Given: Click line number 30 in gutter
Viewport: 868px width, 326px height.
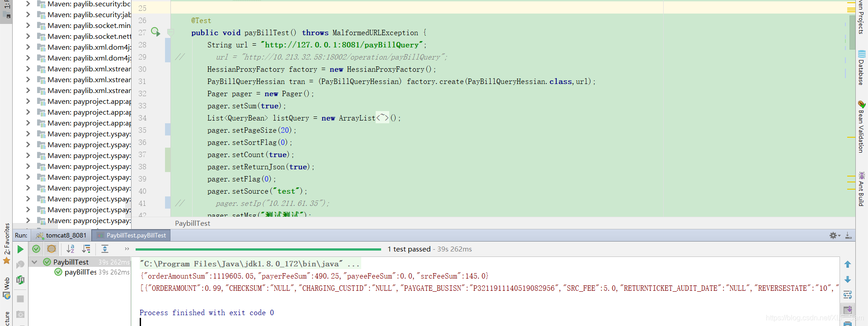Looking at the screenshot, I should 142,69.
